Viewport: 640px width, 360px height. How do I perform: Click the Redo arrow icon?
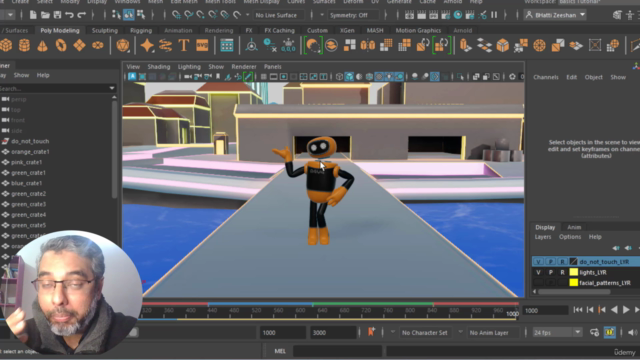82,15
